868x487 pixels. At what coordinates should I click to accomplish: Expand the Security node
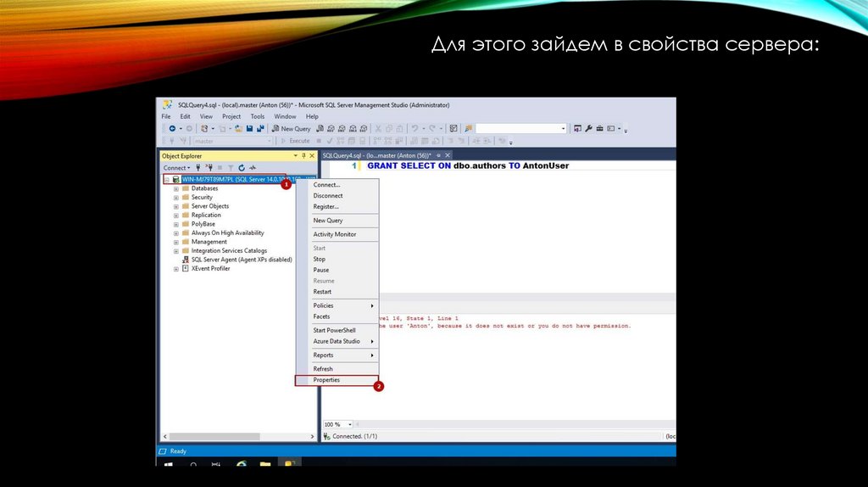[176, 198]
